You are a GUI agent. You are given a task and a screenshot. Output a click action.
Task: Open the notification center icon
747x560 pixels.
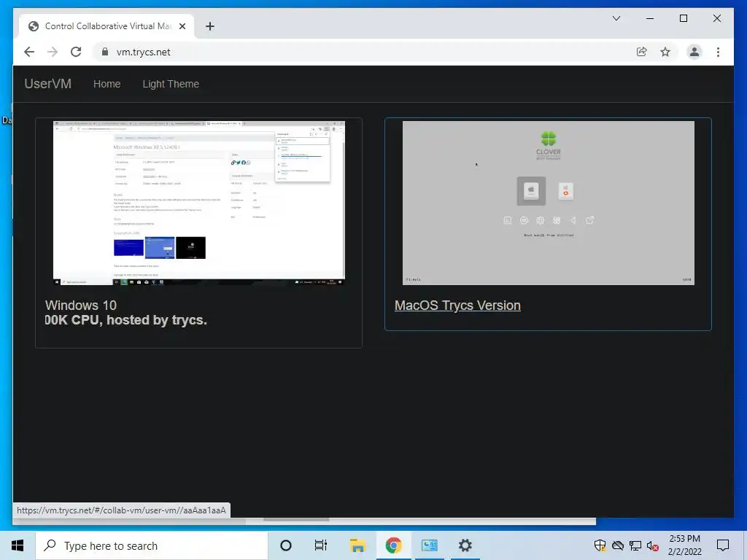coord(723,545)
